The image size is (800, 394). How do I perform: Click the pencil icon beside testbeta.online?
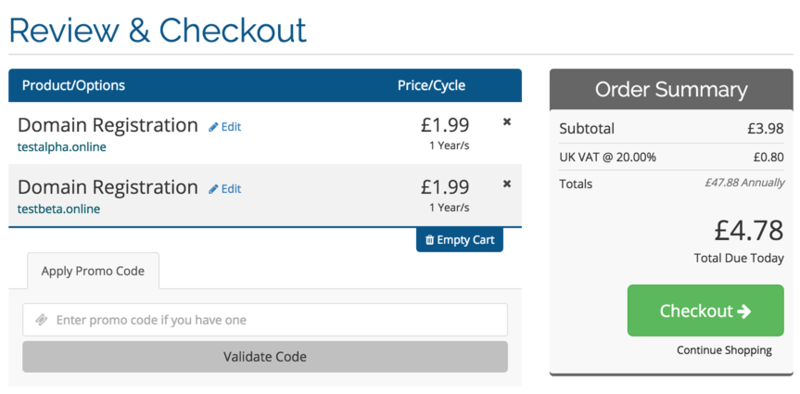(x=213, y=189)
